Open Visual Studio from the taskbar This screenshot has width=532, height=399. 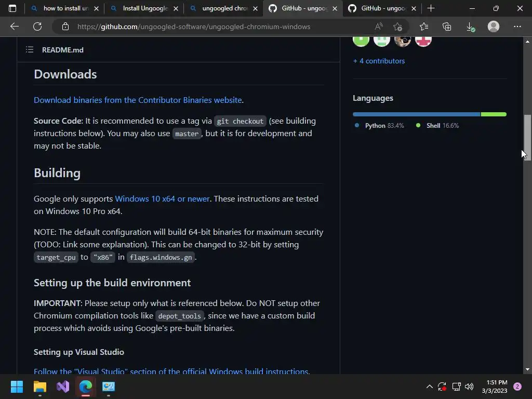pyautogui.click(x=63, y=387)
